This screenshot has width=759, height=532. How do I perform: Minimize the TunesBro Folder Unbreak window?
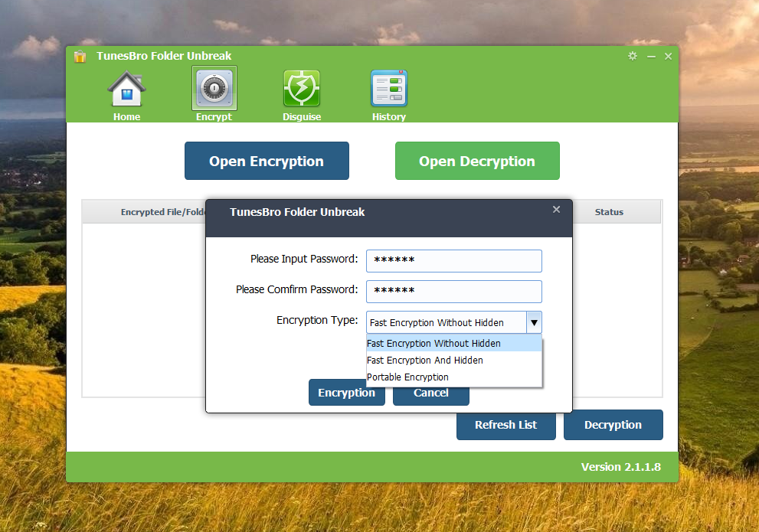651,57
